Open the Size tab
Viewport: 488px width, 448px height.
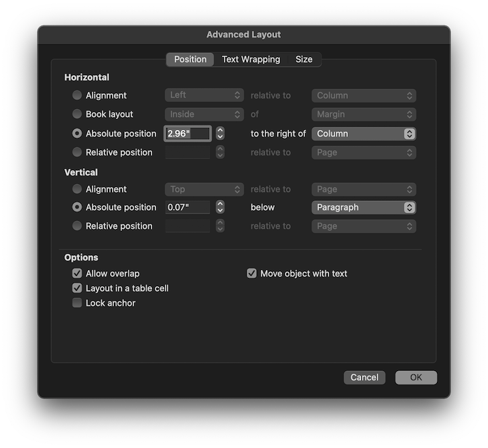[304, 60]
